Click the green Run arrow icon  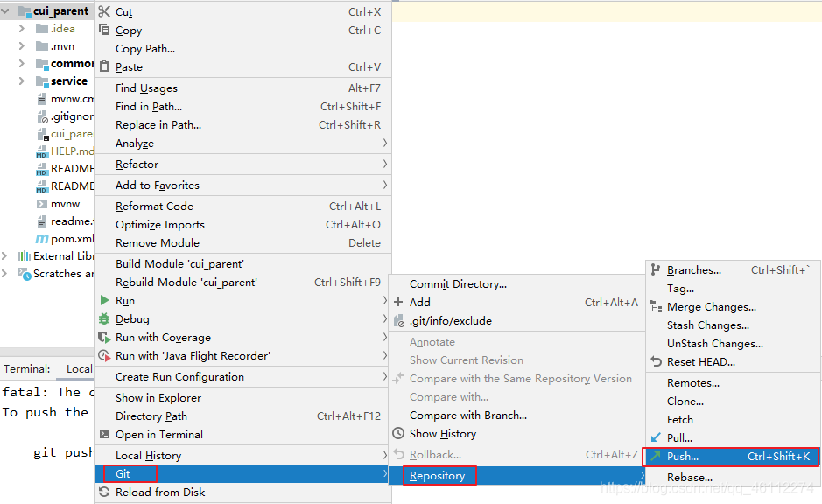[x=104, y=300]
